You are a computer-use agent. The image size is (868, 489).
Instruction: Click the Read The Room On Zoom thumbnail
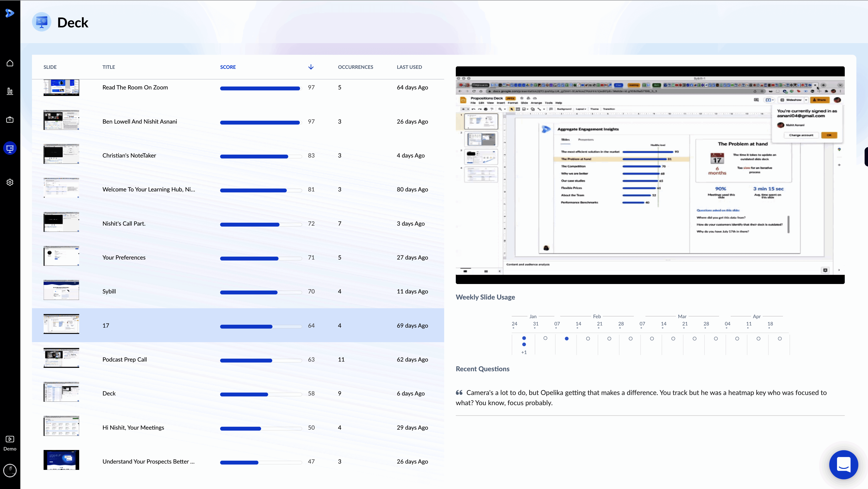pyautogui.click(x=61, y=88)
